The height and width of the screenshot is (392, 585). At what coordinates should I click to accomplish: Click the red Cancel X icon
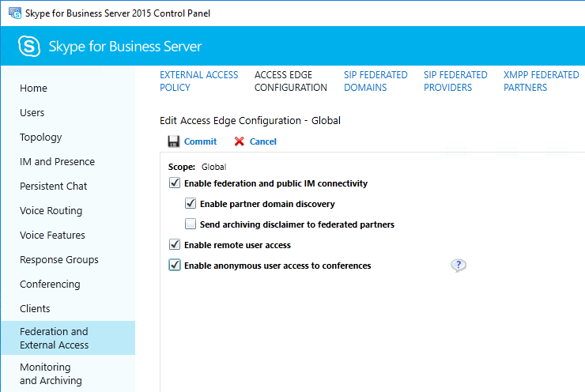coord(240,141)
